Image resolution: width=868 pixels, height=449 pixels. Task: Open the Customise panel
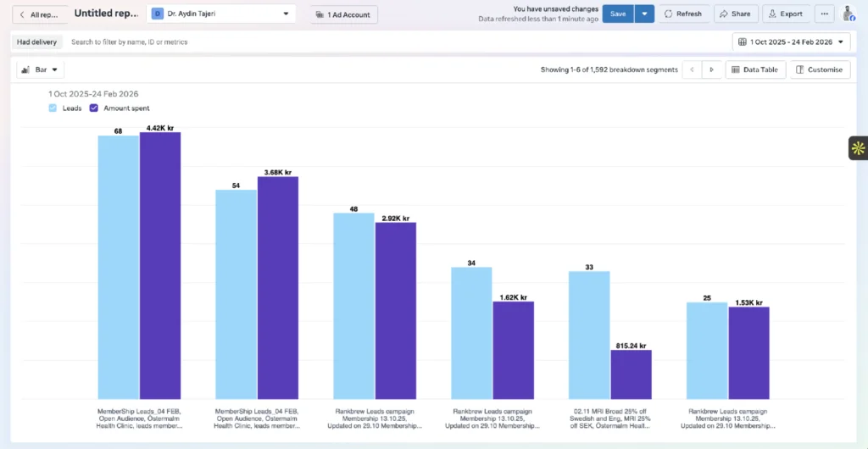point(820,69)
